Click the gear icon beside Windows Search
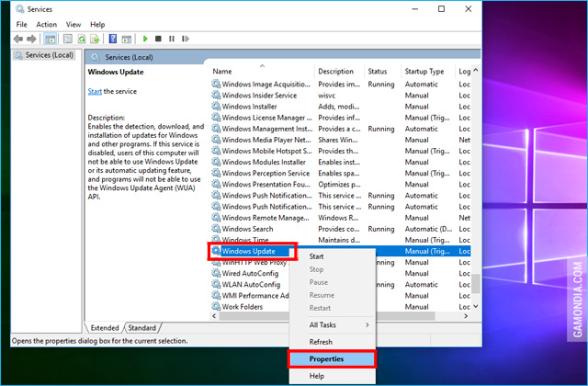 [x=216, y=229]
